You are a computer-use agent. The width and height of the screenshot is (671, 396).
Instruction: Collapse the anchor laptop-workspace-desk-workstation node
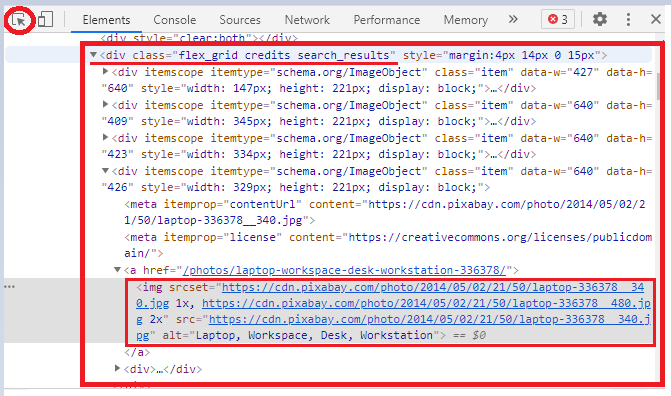117,270
